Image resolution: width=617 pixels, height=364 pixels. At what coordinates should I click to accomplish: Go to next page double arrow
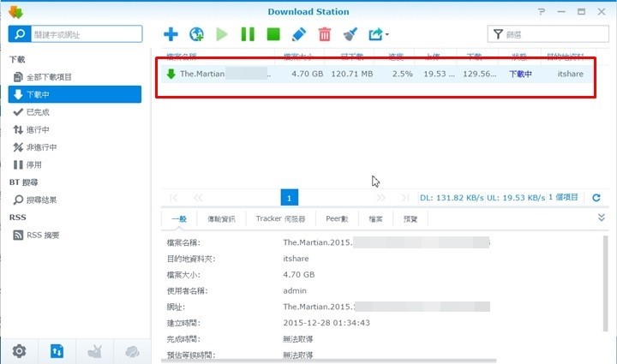tap(380, 198)
